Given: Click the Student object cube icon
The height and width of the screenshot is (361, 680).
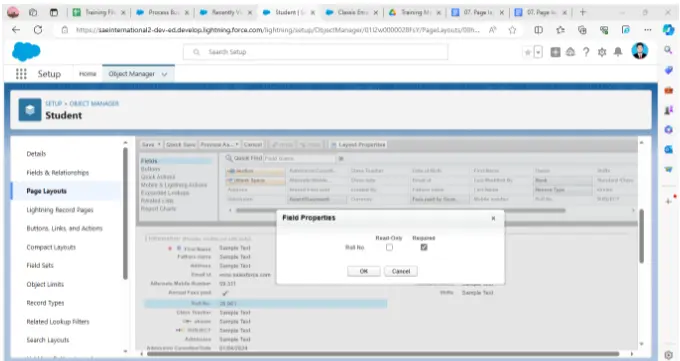Looking at the screenshot, I should [x=30, y=110].
